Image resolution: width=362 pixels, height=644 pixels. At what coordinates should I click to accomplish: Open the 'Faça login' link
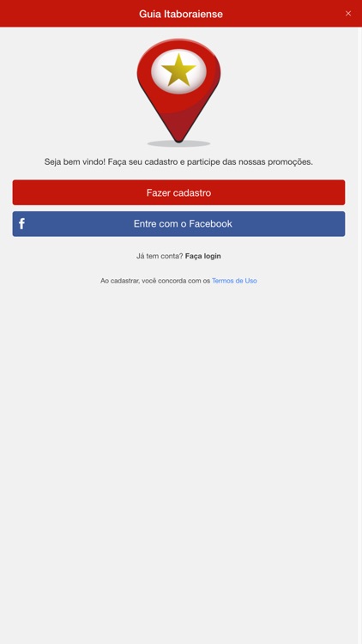[202, 256]
